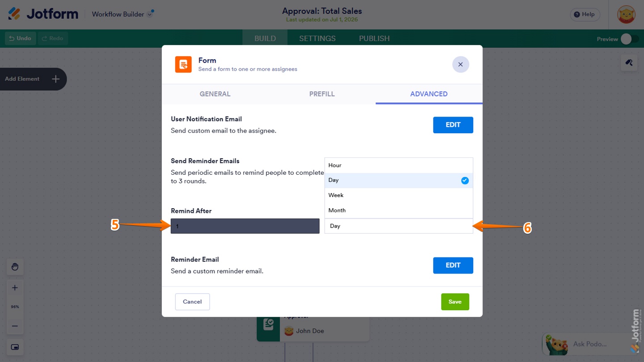Open the Ask Podo chat
Screen dimensions: 644x362
[590, 344]
